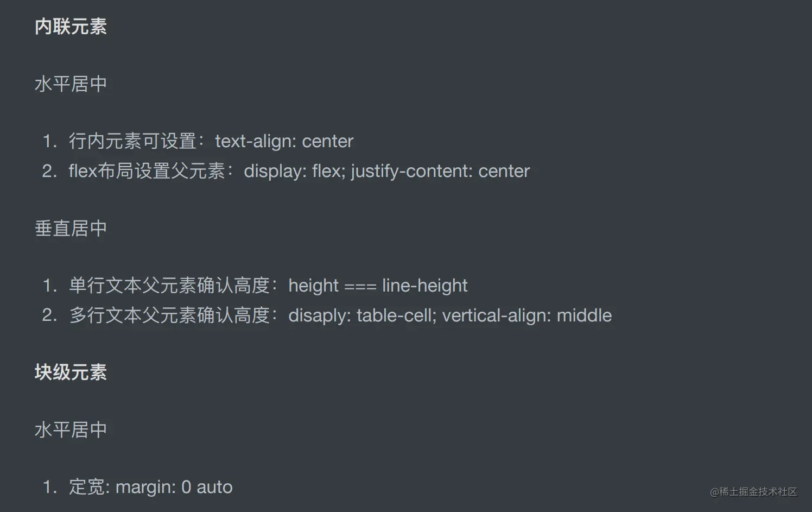This screenshot has height=512, width=812.
Task: Click the first 水平居中 subheading
Action: 71,84
